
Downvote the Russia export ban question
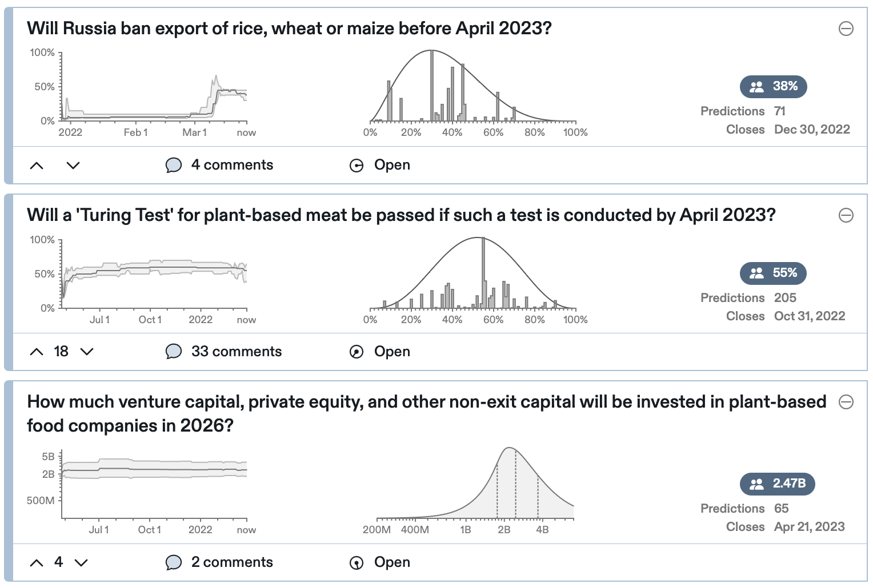point(73,166)
